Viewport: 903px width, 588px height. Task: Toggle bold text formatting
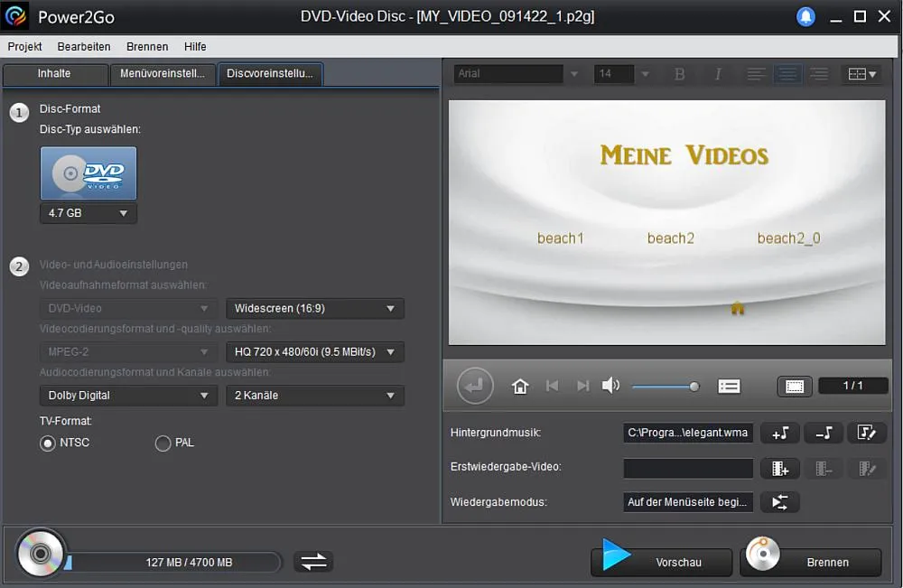tap(679, 74)
